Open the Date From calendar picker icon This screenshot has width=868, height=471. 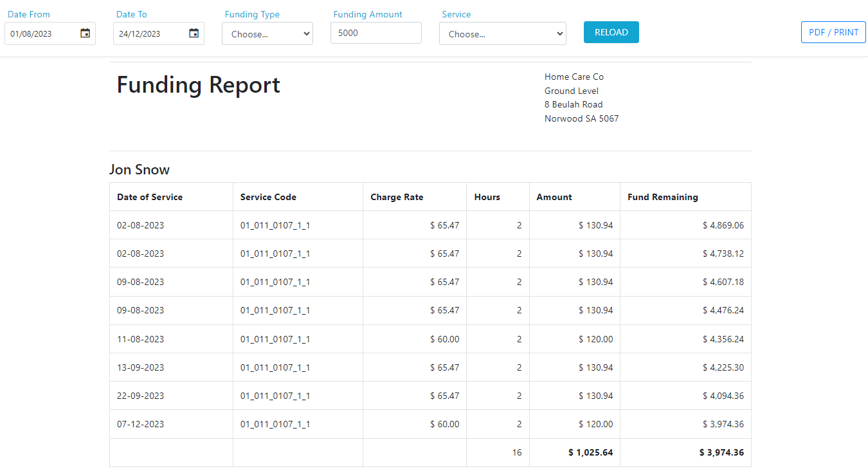click(x=85, y=33)
